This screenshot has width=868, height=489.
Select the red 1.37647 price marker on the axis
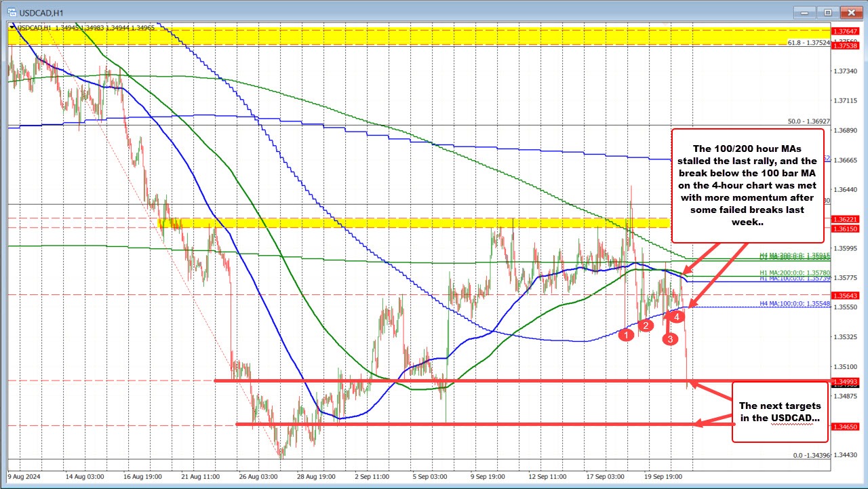(x=845, y=31)
